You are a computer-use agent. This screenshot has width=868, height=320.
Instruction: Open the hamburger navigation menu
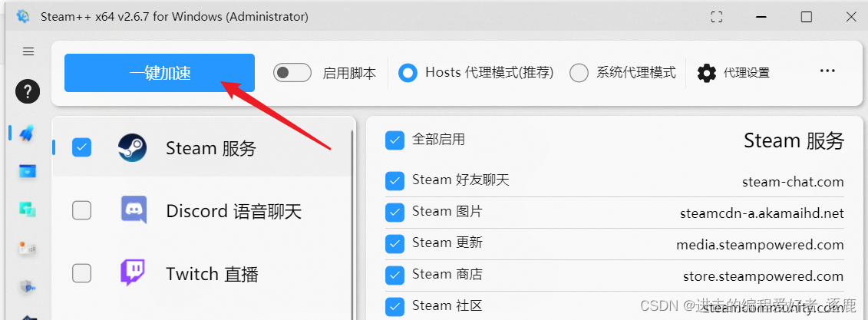pyautogui.click(x=28, y=51)
